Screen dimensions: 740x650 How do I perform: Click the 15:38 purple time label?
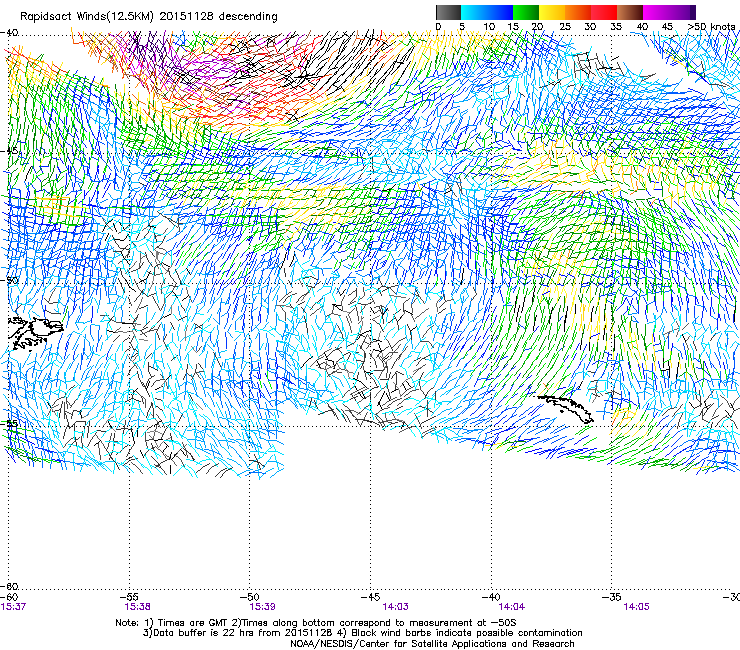tap(137, 607)
